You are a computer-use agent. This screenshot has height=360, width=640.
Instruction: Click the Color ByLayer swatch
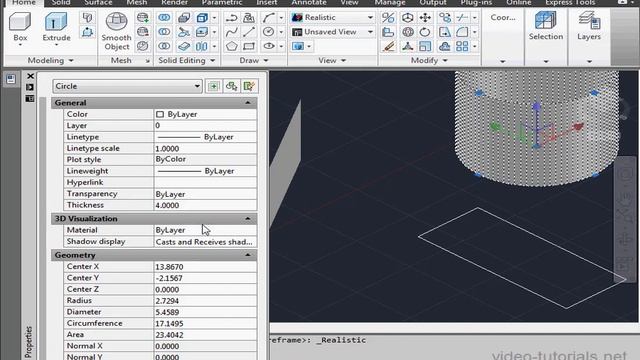(160, 114)
